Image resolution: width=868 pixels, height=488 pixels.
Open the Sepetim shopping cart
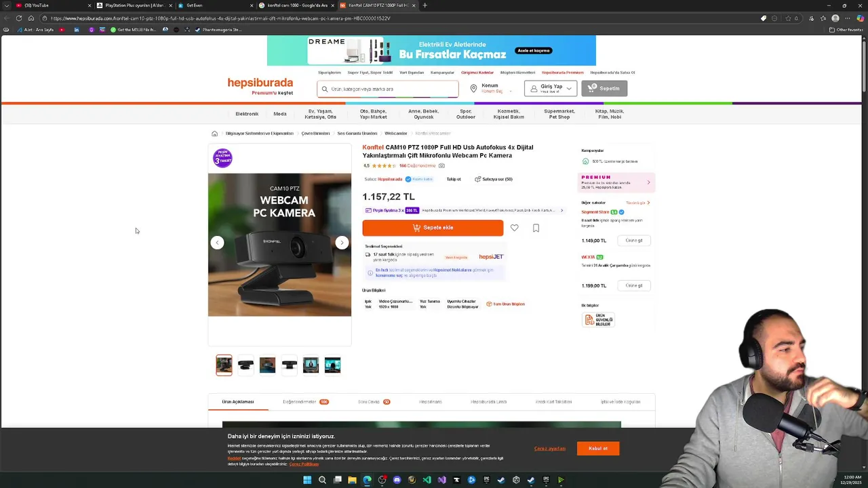604,88
